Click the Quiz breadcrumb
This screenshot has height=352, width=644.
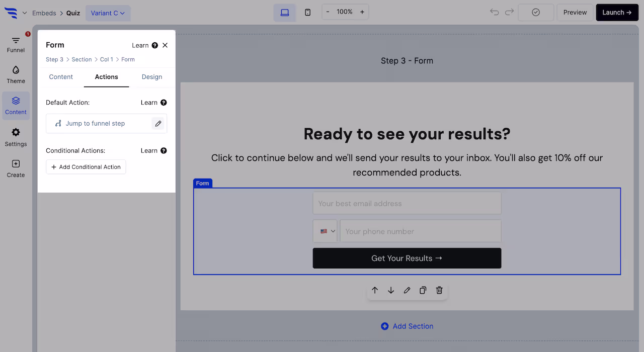click(73, 13)
